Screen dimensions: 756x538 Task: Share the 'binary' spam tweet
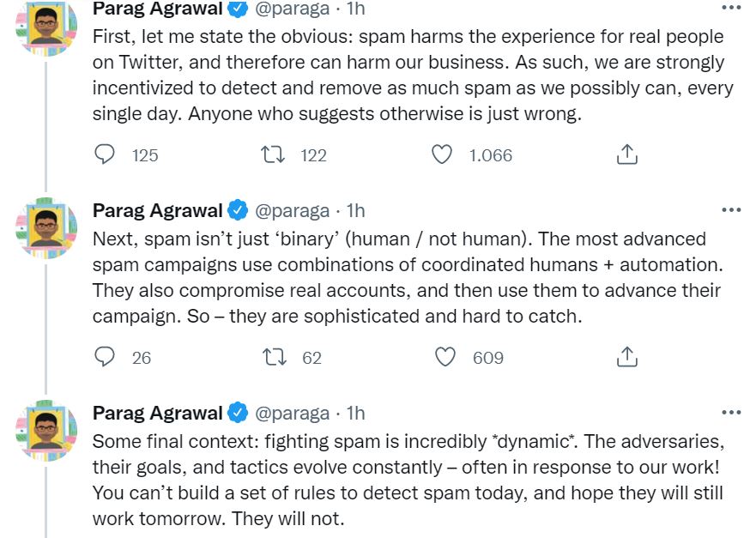coord(626,357)
